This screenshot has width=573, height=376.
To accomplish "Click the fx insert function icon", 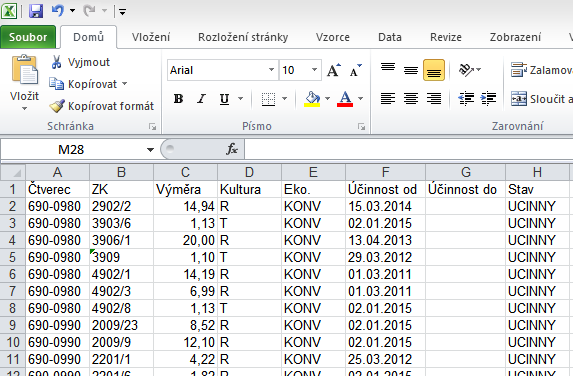I will point(232,149).
